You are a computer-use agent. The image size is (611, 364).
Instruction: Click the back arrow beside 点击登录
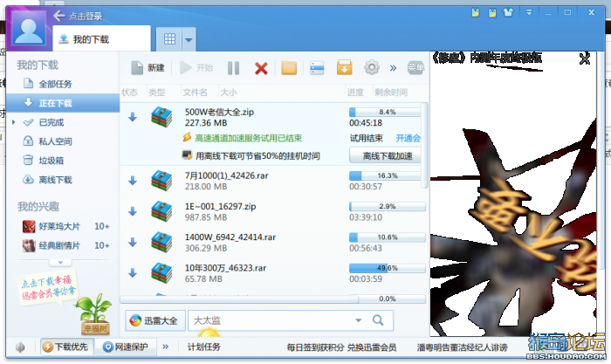(58, 16)
